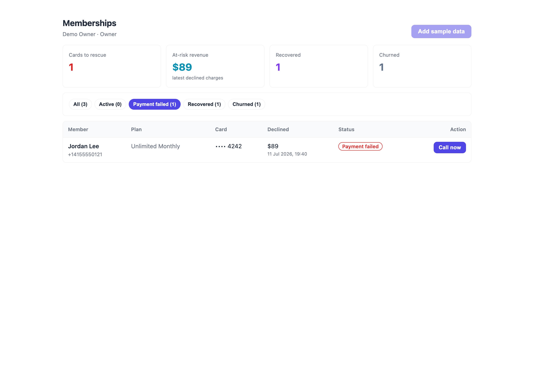Click member name Jordan Lee
The image size is (534, 392).
point(83,146)
